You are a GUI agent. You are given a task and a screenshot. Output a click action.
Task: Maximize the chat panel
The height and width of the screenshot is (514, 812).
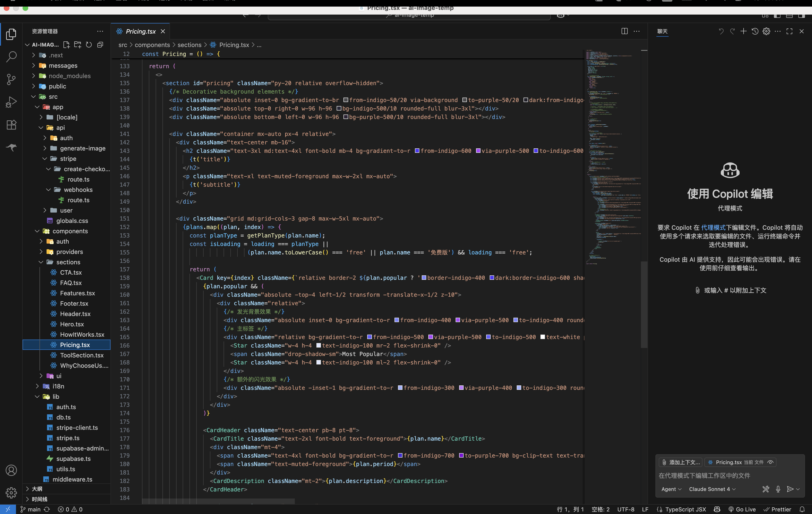(x=789, y=31)
